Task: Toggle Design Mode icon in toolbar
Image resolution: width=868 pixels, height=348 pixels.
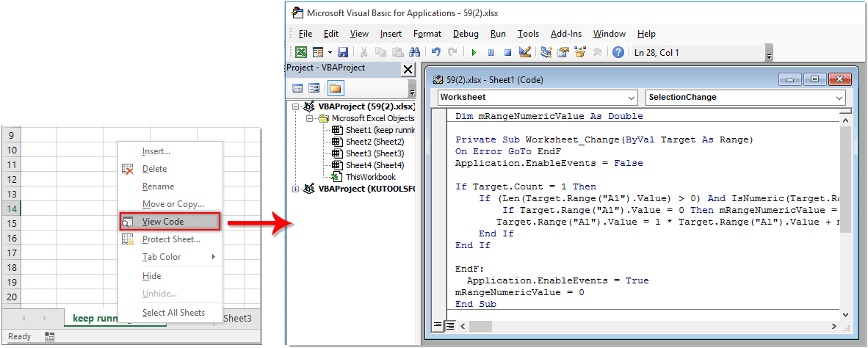Action: [525, 52]
